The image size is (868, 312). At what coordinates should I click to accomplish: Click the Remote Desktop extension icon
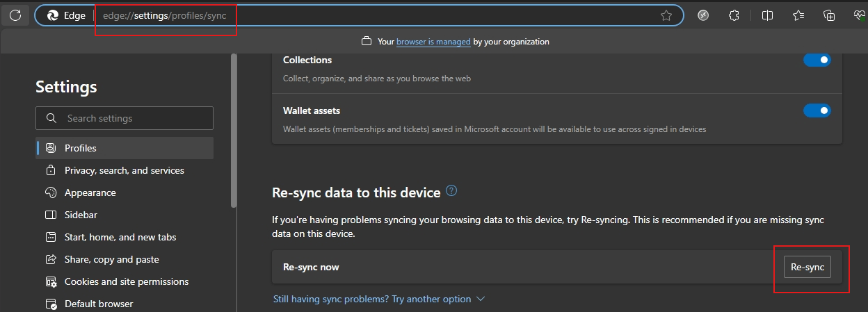tap(703, 15)
